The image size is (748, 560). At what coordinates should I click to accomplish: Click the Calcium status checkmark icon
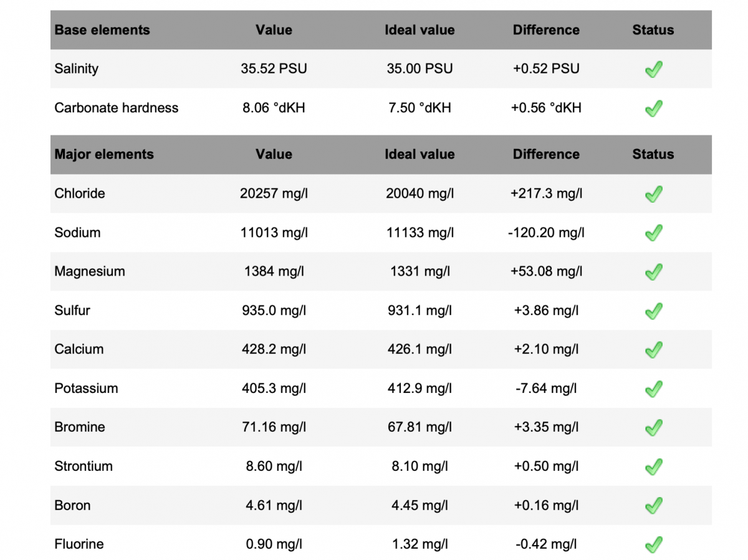[x=653, y=350]
